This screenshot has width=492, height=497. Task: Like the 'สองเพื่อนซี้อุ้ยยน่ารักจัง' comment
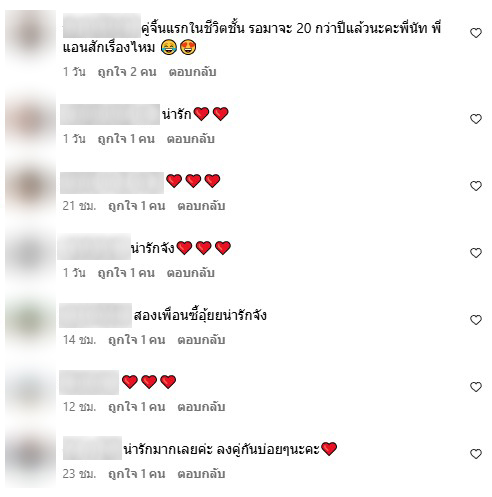476,320
